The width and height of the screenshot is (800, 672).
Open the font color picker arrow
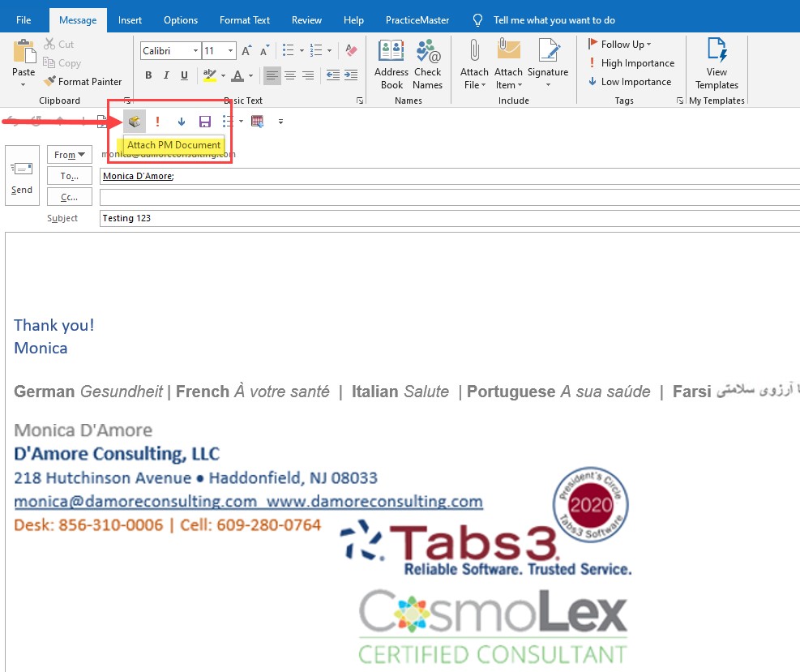252,76
